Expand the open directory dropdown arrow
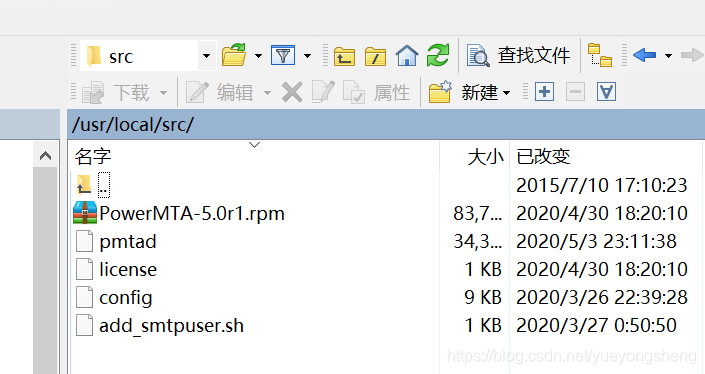Viewport: 705px width, 374px height. [258, 56]
